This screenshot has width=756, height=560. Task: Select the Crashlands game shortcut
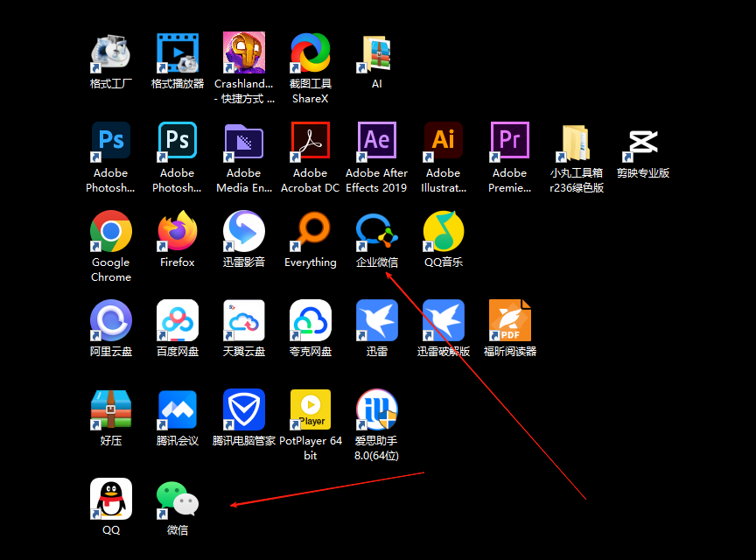pyautogui.click(x=244, y=53)
